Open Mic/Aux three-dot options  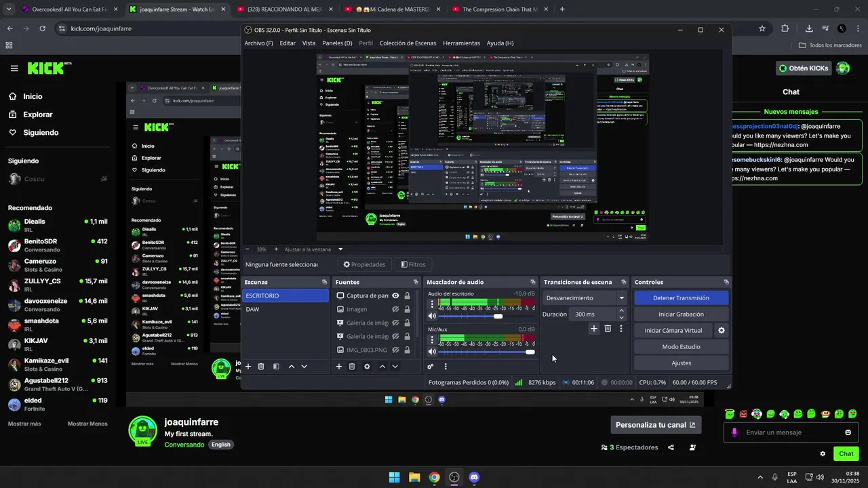[x=432, y=340]
